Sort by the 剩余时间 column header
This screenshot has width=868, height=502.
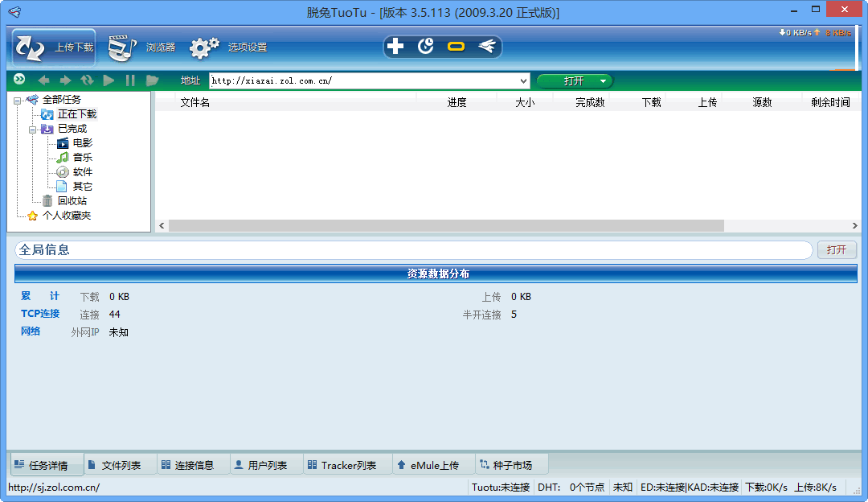point(829,102)
